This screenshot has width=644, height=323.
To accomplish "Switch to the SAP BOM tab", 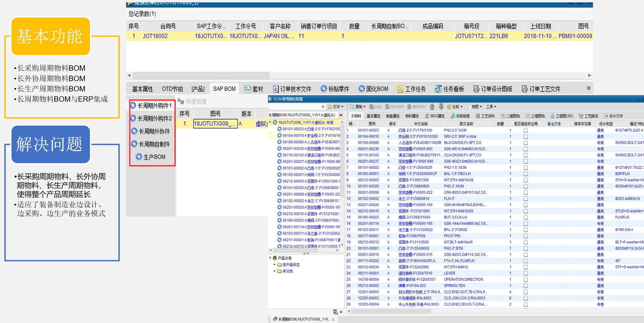I will coord(224,89).
